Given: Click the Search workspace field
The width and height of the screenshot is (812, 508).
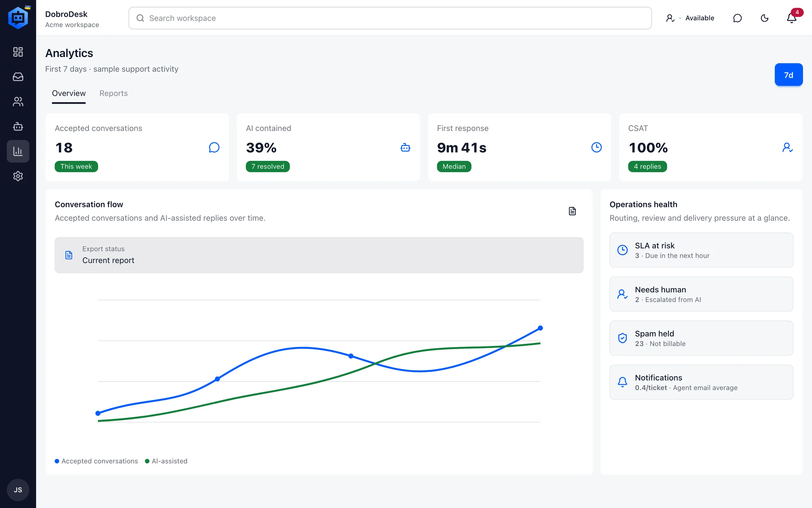Looking at the screenshot, I should point(390,18).
